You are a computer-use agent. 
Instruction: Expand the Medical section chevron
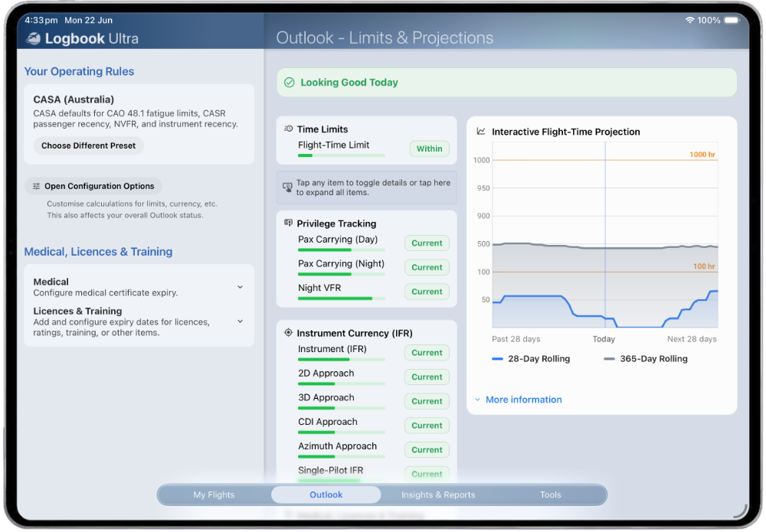(241, 288)
